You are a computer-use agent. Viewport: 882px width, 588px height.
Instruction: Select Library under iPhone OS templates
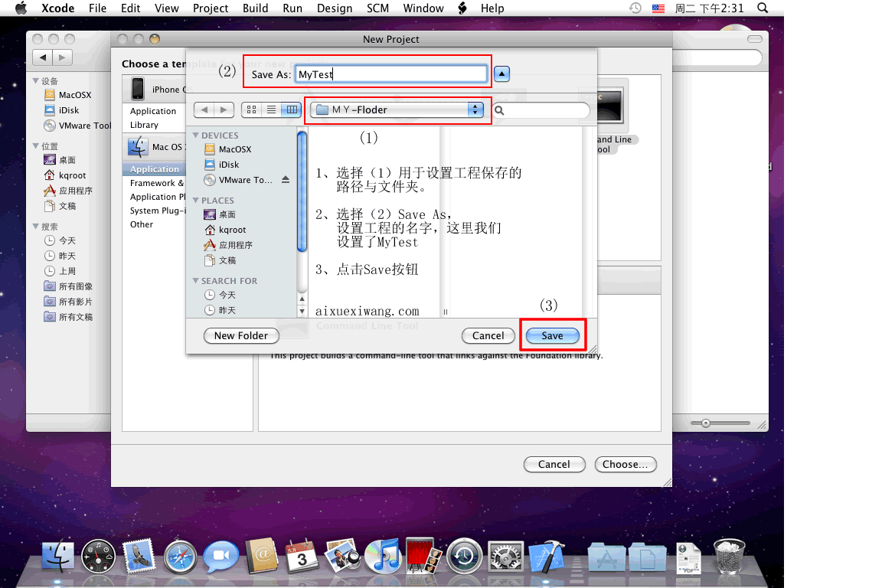pyautogui.click(x=144, y=125)
